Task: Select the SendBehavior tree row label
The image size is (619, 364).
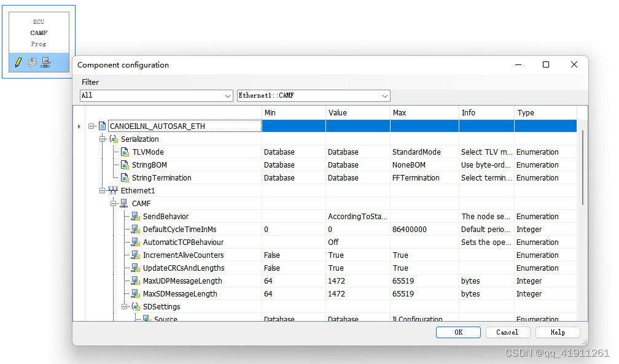Action: (x=166, y=216)
